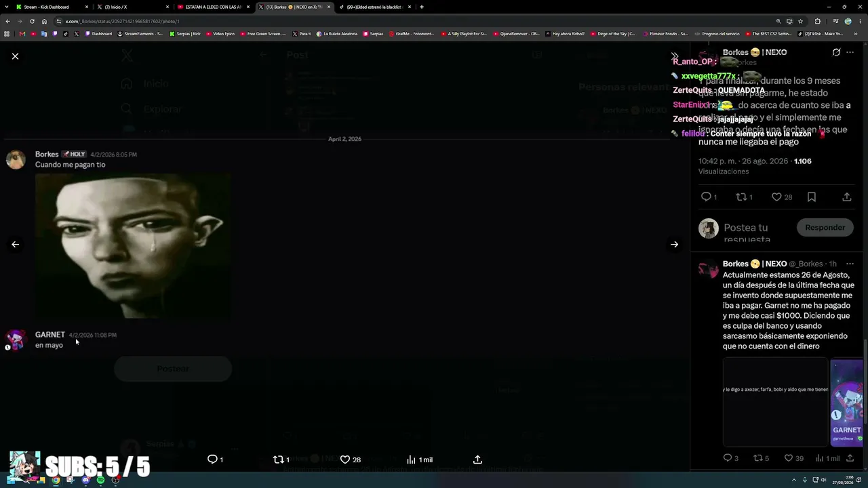Open the reply's chat screenshot thumbnail
This screenshot has height=488, width=868.
pyautogui.click(x=775, y=403)
